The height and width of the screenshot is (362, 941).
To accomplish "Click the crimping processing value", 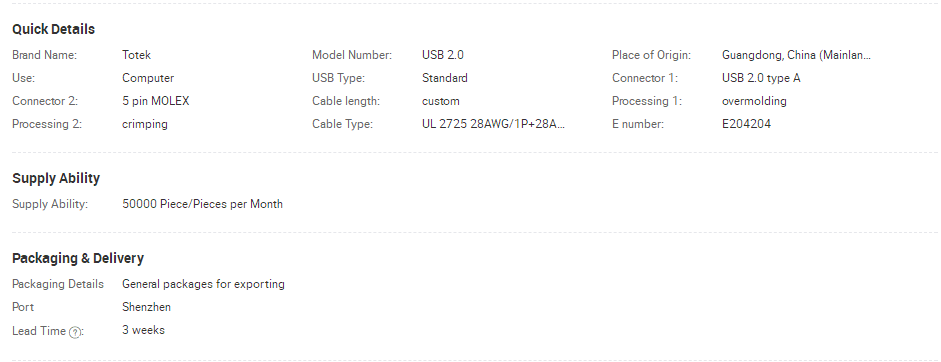I will (145, 124).
